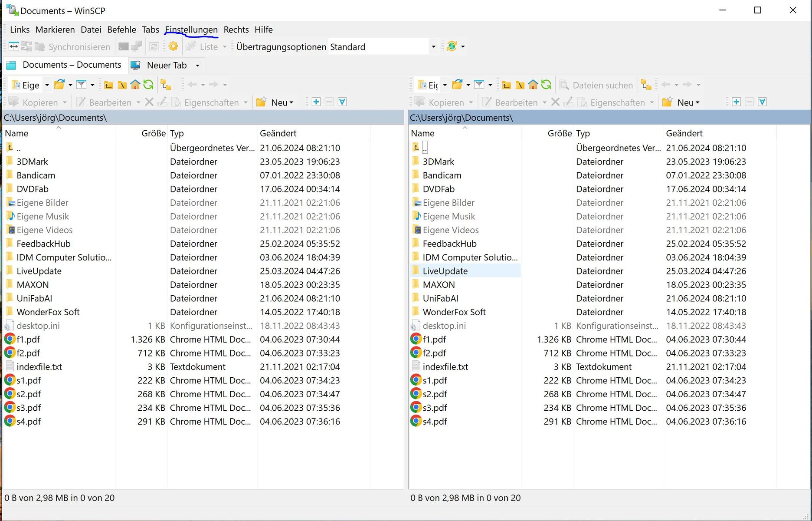812x521 pixels.
Task: Go to root directory in right panel
Action: click(520, 85)
